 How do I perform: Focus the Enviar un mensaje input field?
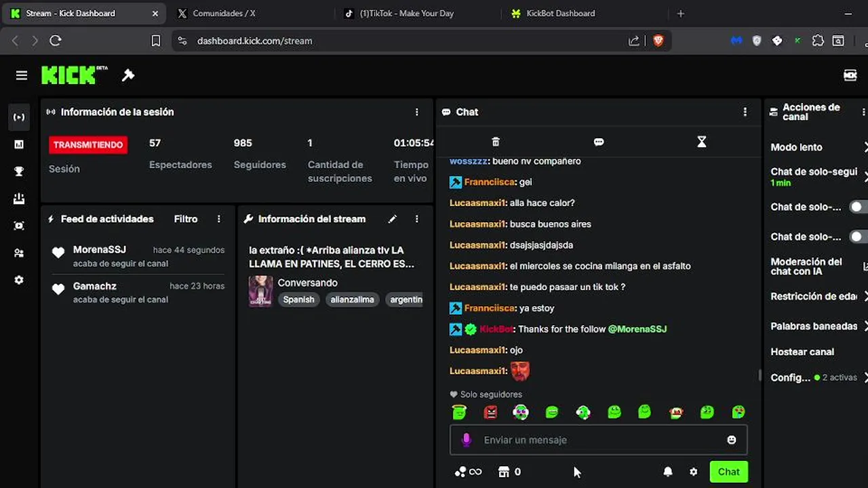pos(599,440)
